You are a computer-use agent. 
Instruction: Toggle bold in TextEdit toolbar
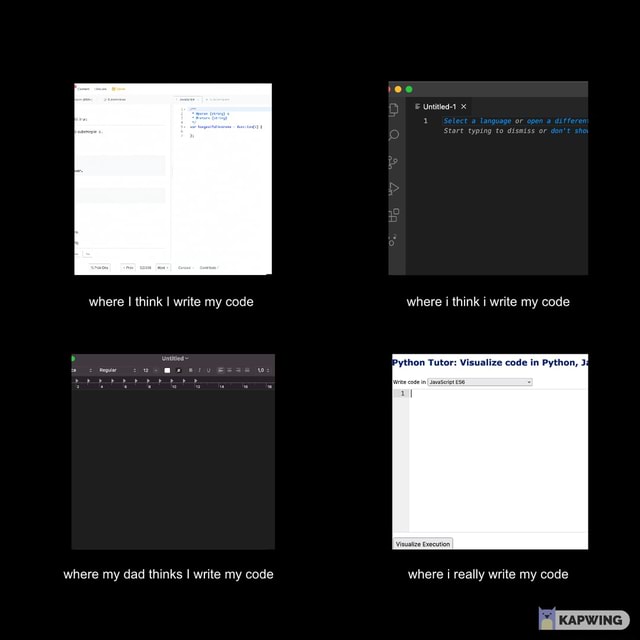click(x=190, y=370)
